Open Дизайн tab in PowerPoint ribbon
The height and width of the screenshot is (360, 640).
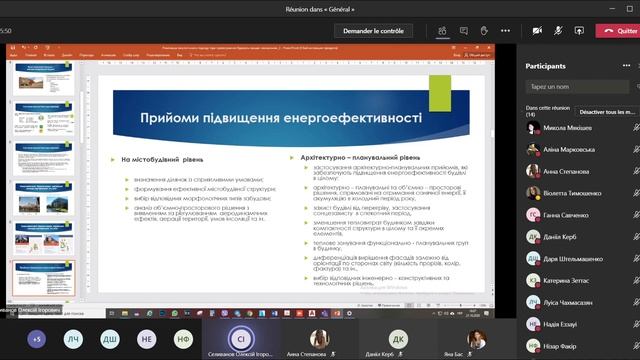tap(67, 55)
